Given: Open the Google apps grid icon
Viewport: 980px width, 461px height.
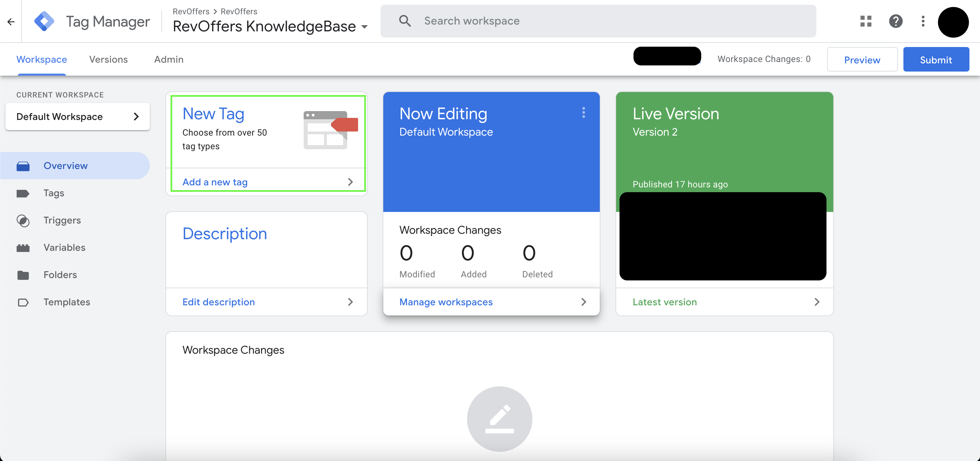Looking at the screenshot, I should click(866, 21).
